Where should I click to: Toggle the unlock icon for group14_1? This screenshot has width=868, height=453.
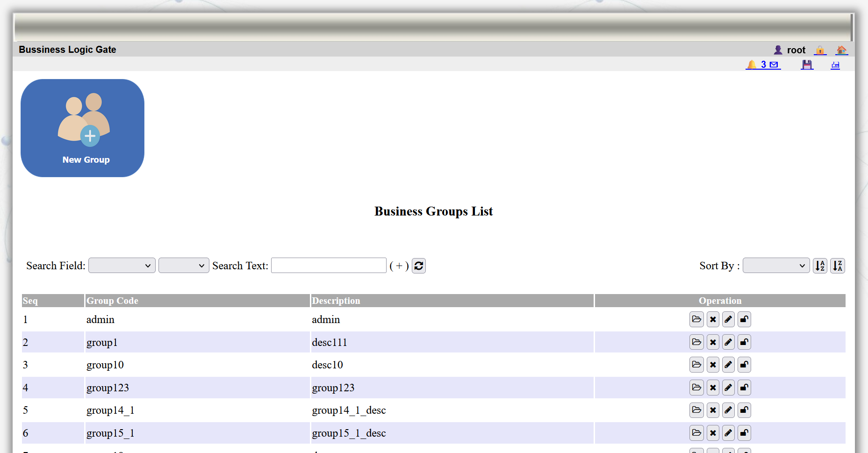click(x=744, y=410)
